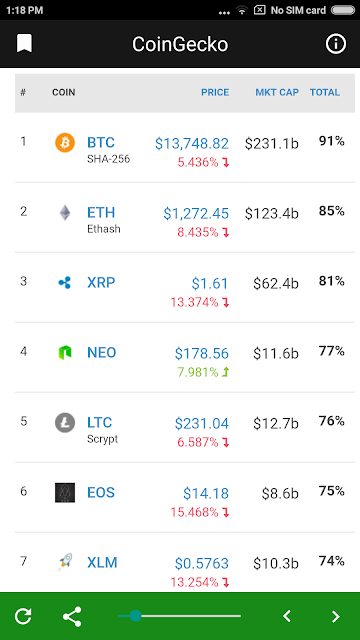Image resolution: width=360 pixels, height=640 pixels.
Task: Open the EOS coin link
Action: [101, 493]
